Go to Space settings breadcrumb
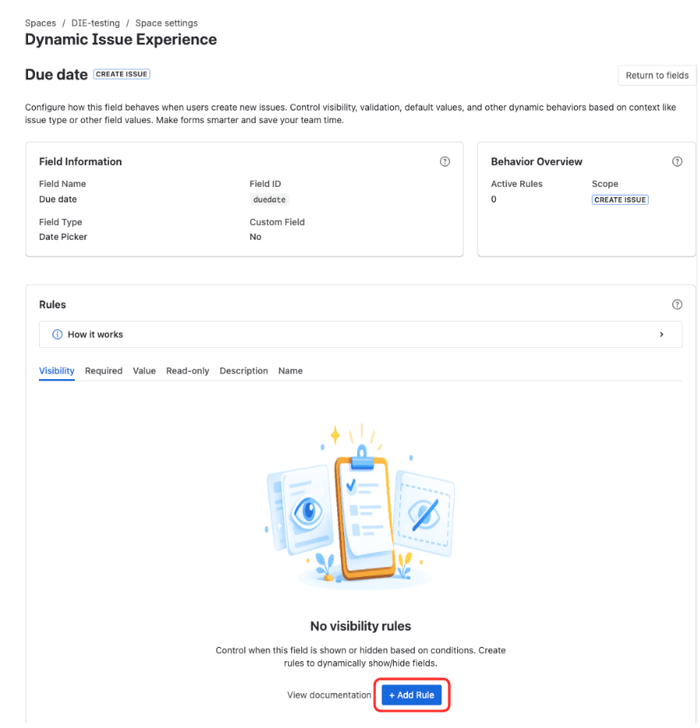 pyautogui.click(x=167, y=23)
